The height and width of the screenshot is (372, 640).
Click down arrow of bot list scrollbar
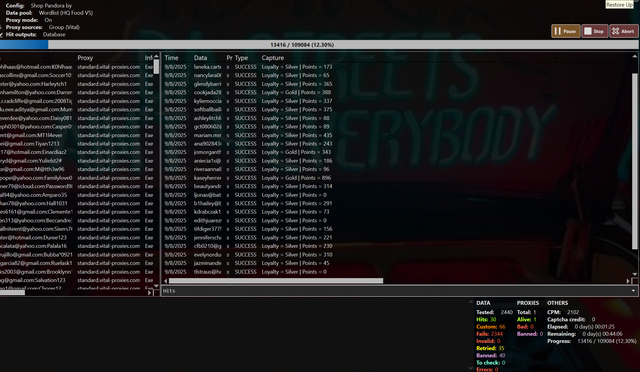pos(156,286)
